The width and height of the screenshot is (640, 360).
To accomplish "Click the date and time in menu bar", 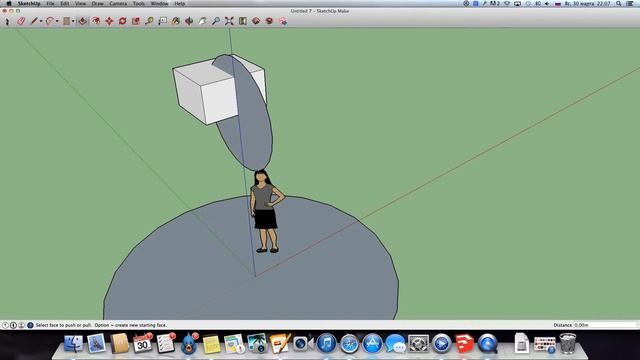I will point(587,4).
